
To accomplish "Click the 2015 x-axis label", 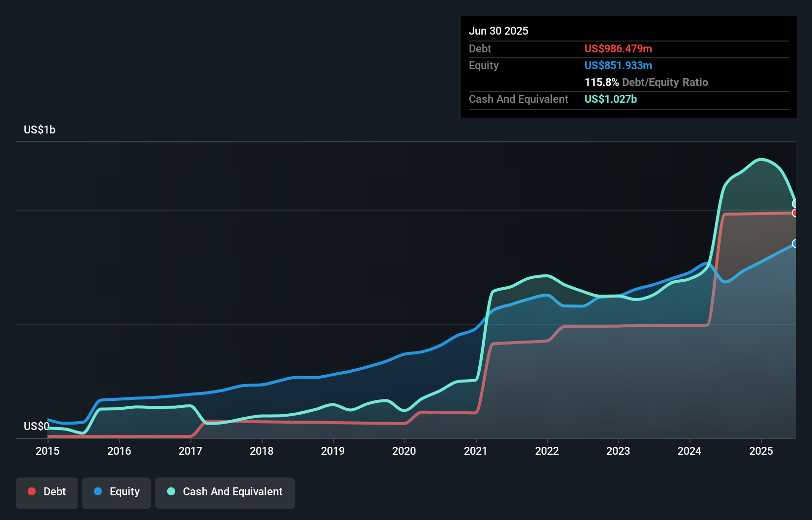I will (x=47, y=451).
